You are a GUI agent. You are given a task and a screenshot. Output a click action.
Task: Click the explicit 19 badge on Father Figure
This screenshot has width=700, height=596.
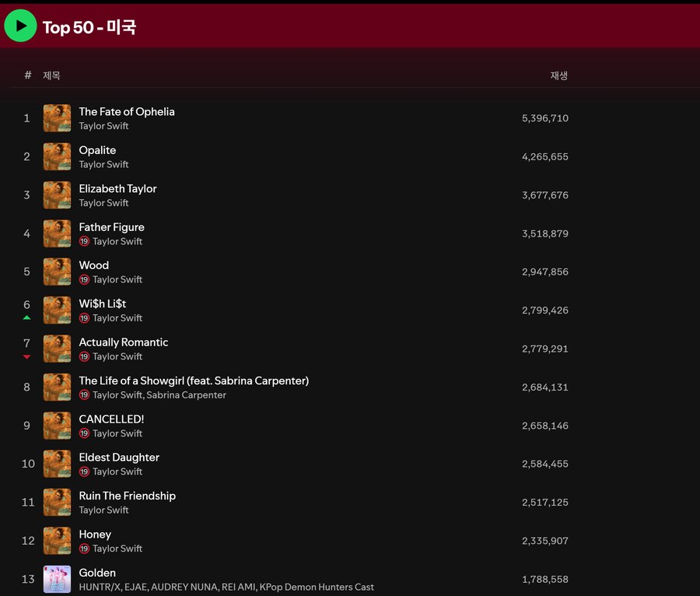click(x=84, y=241)
